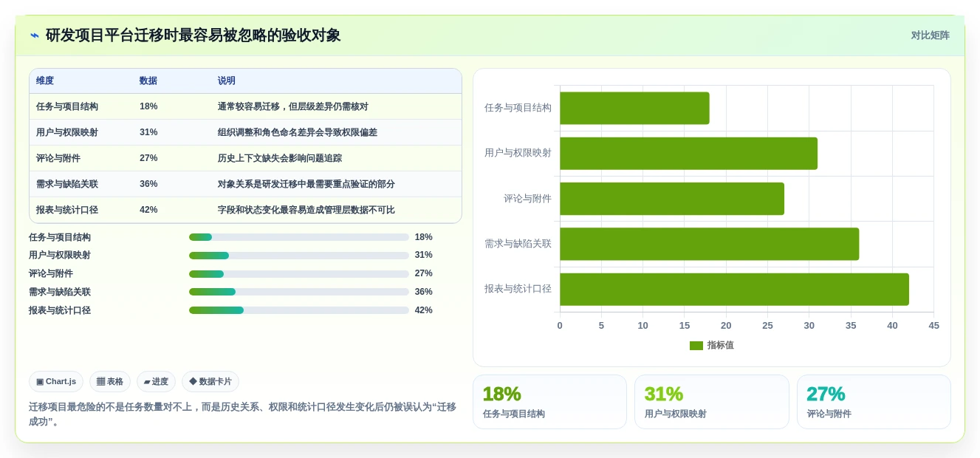Screen dimensions: 980x458
Task: Click the 需求与缺陷关联 progress bar
Action: (299, 292)
